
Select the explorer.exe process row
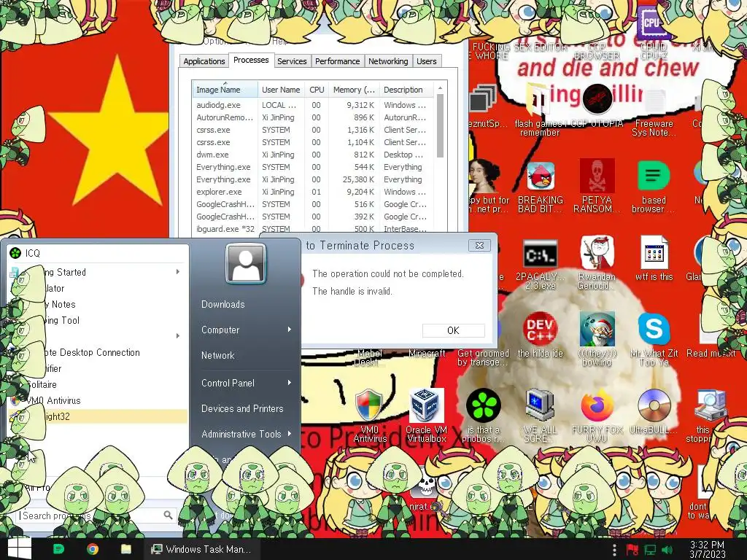click(x=313, y=192)
